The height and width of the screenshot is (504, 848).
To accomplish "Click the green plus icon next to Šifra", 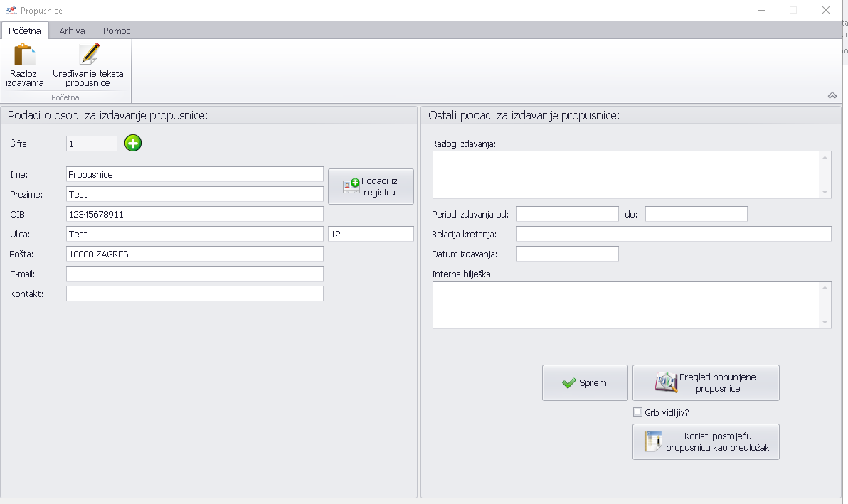I will coord(133,143).
